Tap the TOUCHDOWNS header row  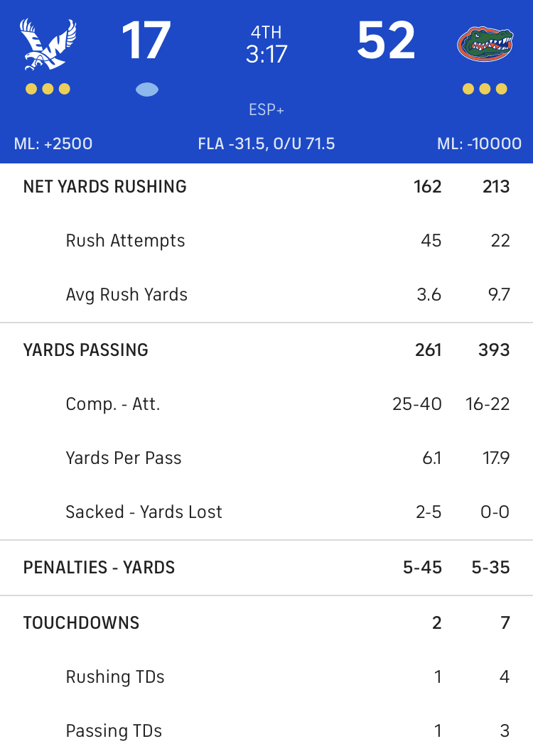pyautogui.click(x=266, y=623)
